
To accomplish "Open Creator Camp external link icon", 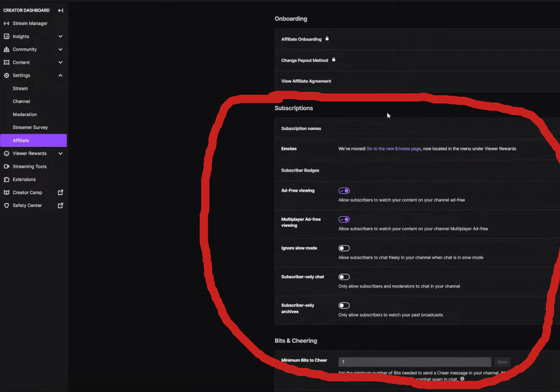I will 60,192.
